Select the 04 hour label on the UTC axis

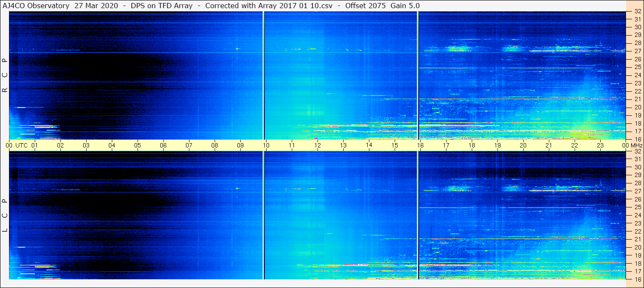112,145
